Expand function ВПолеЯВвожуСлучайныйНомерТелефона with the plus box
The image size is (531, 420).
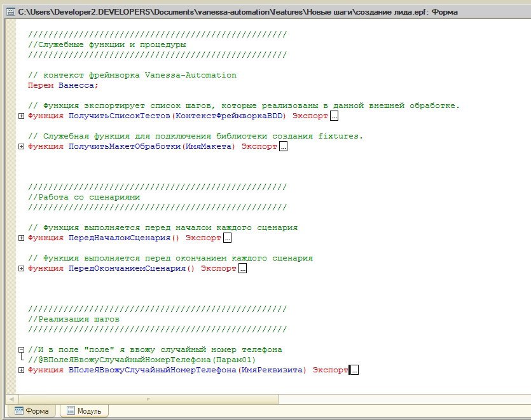coord(22,370)
